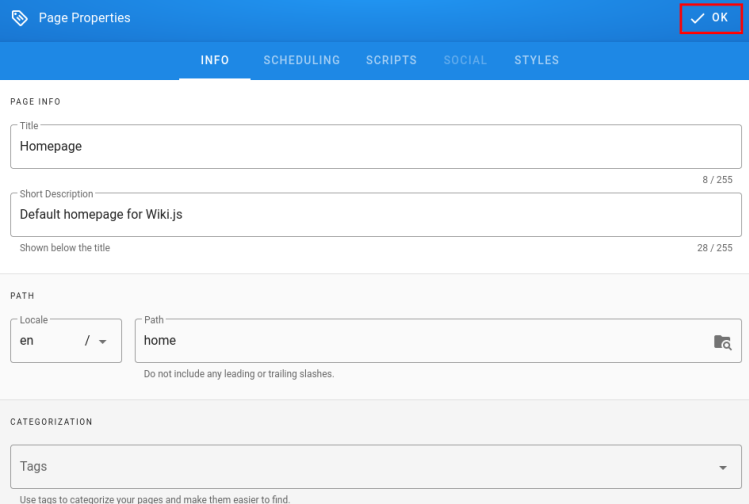Go to the Scripts tab
The height and width of the screenshot is (504, 749).
tap(391, 60)
